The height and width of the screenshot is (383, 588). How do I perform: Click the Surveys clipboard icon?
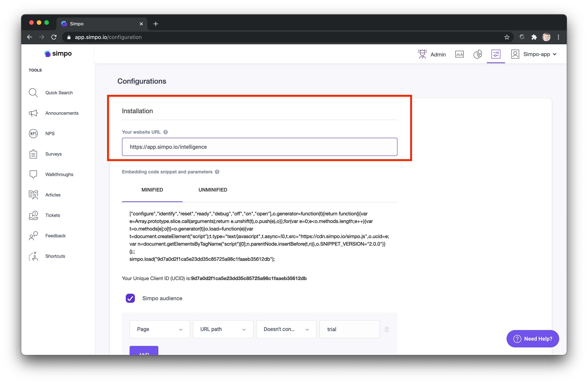33,154
